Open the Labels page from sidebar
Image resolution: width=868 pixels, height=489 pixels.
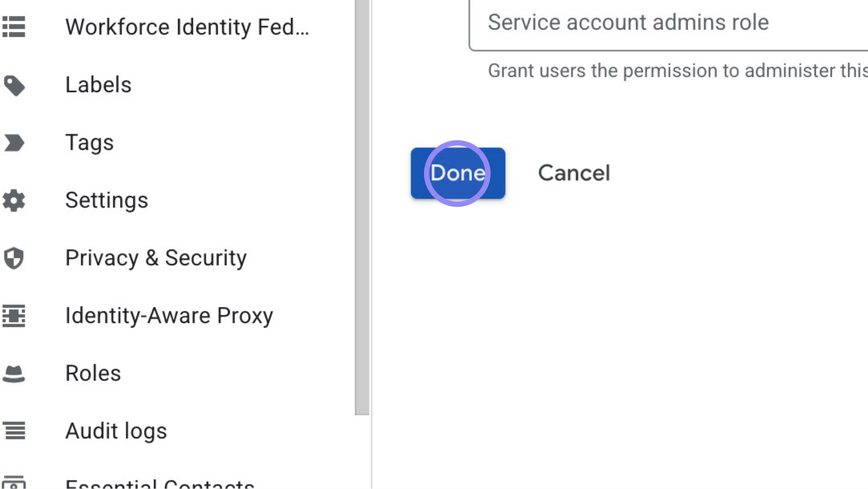pyautogui.click(x=98, y=84)
